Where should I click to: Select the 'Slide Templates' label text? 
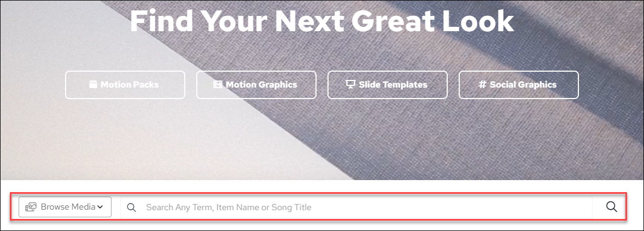tap(393, 85)
